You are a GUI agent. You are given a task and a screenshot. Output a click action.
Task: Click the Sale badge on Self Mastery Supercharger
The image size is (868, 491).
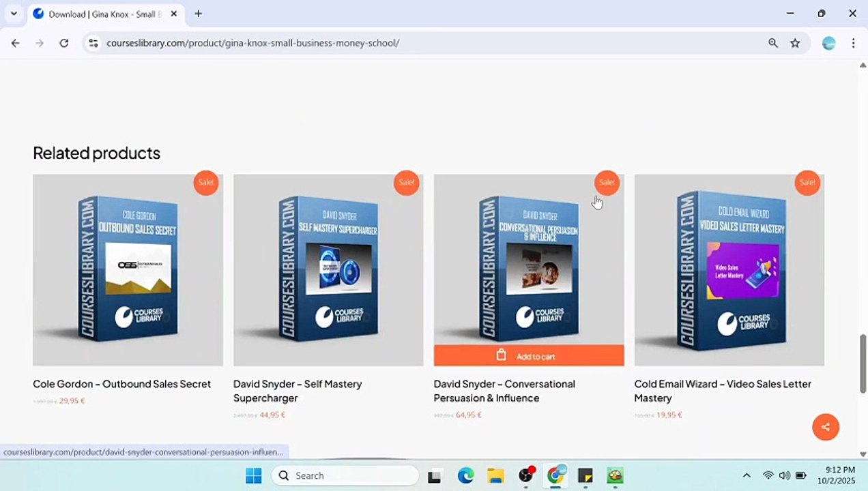tap(406, 183)
